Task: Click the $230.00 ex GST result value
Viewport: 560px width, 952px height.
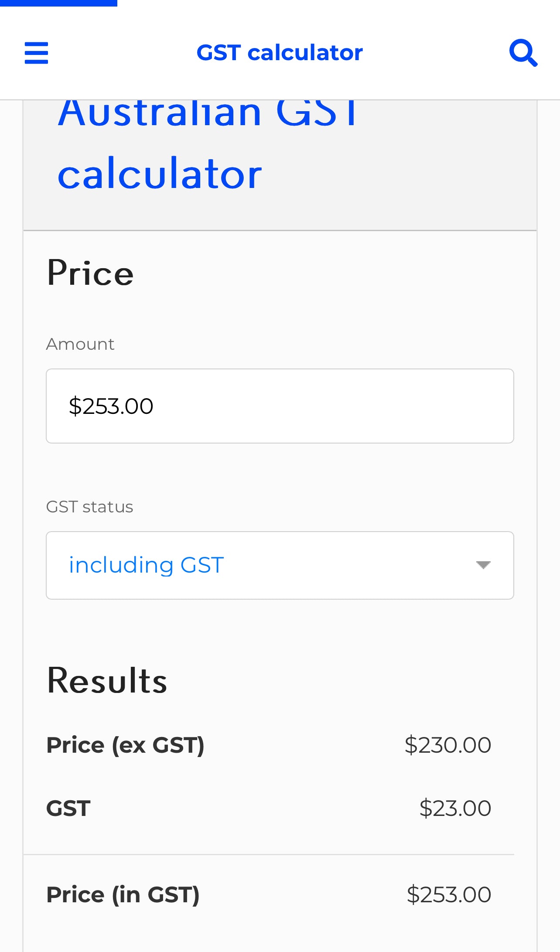Action: (x=448, y=745)
